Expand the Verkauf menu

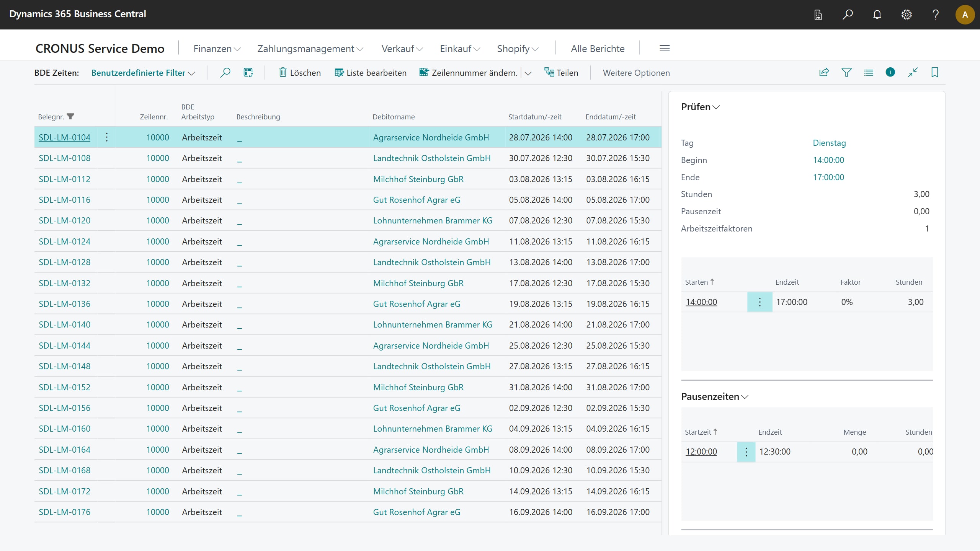click(402, 49)
